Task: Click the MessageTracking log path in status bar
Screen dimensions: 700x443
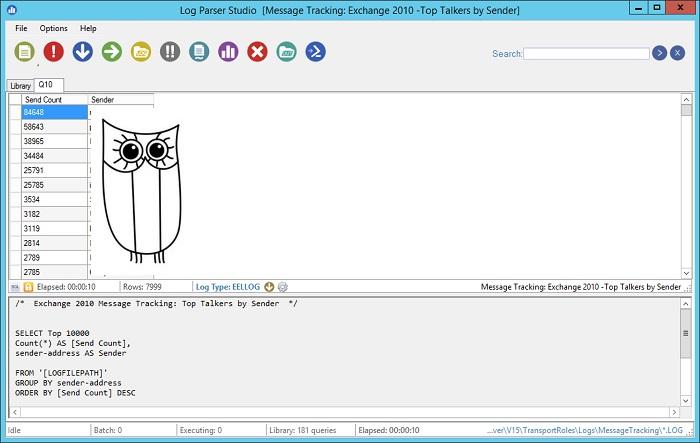Action: (585, 430)
